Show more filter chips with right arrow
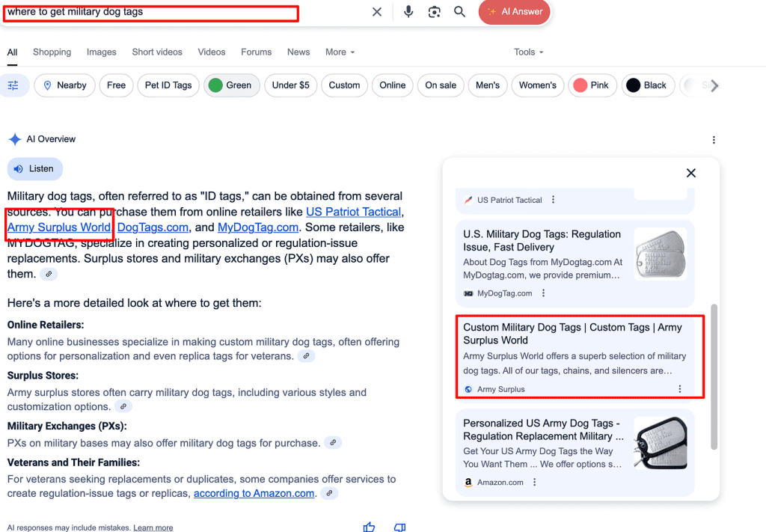This screenshot has height=532, width=766. pos(714,85)
